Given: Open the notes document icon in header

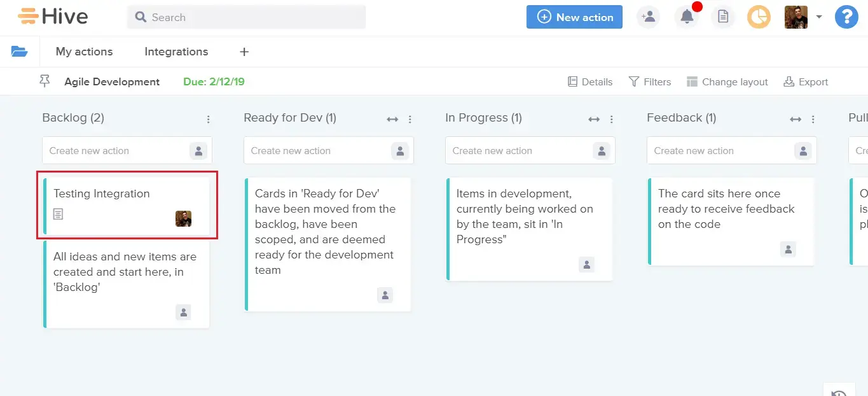Looking at the screenshot, I should 723,17.
